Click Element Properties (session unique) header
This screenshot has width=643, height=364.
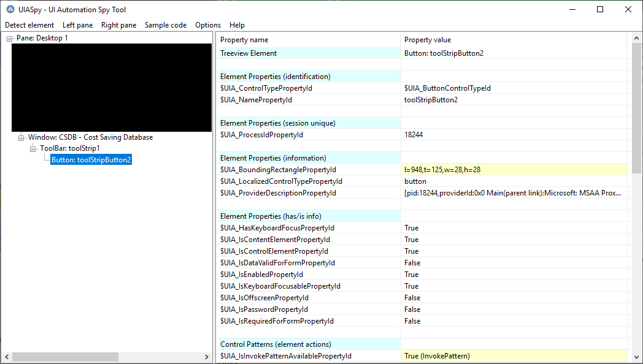click(x=422, y=123)
